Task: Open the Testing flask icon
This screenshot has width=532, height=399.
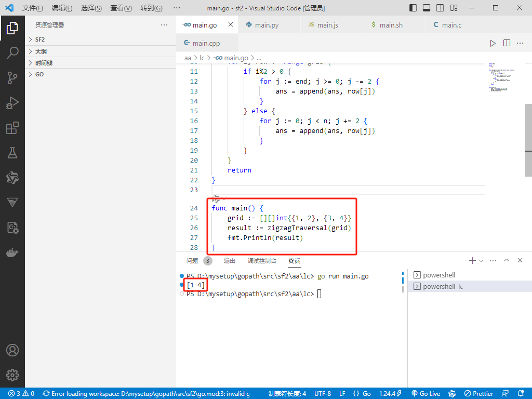Action: pyautogui.click(x=12, y=153)
